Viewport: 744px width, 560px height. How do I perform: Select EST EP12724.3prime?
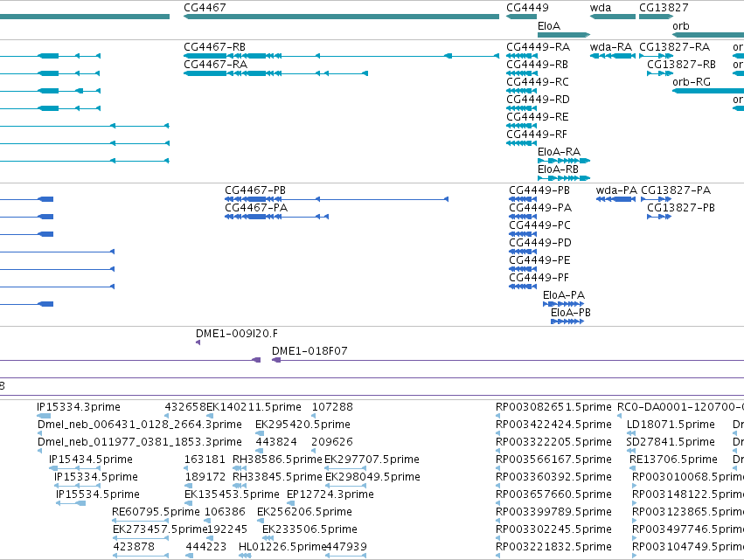(291, 503)
